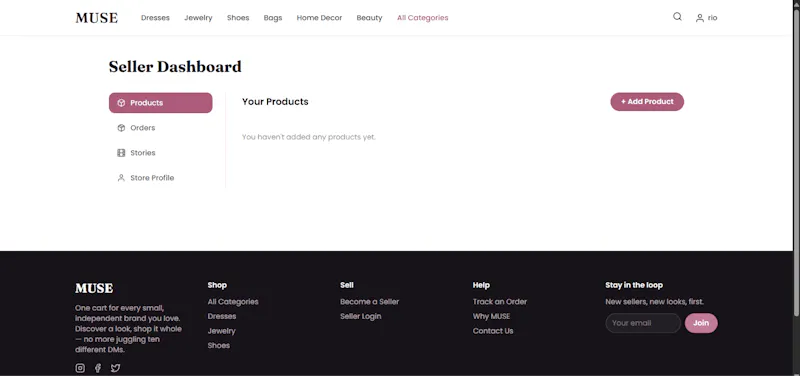Open Jewelry link in footer
This screenshot has width=800, height=376.
pos(221,331)
